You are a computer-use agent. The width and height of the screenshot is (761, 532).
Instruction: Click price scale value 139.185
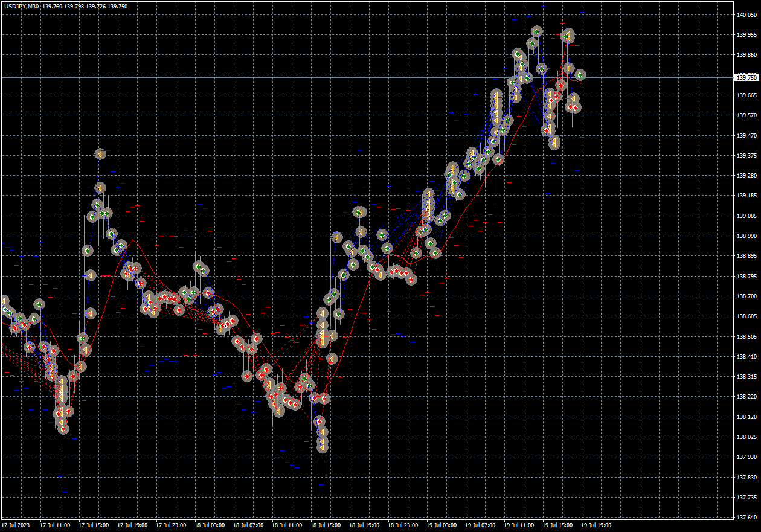coord(747,196)
